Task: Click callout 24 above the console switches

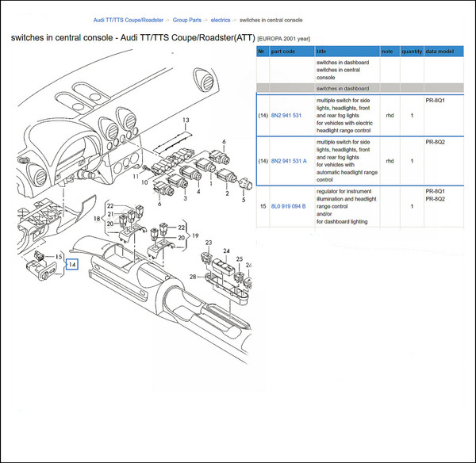Action: [x=226, y=252]
